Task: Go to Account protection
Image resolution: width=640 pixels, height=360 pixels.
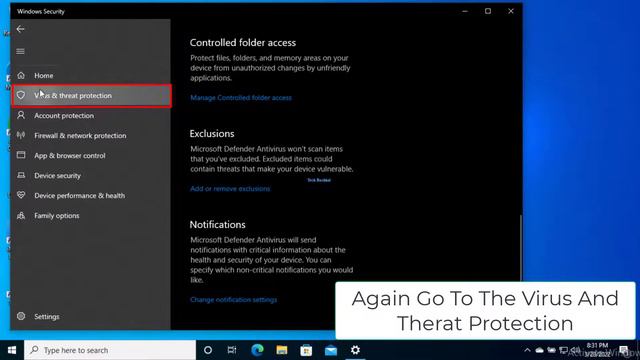Action: coord(91,116)
